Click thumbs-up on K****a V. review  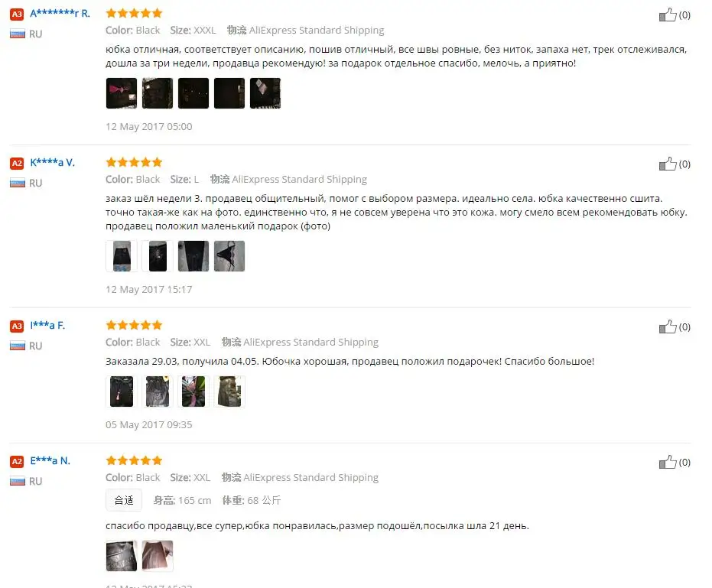coord(668,164)
